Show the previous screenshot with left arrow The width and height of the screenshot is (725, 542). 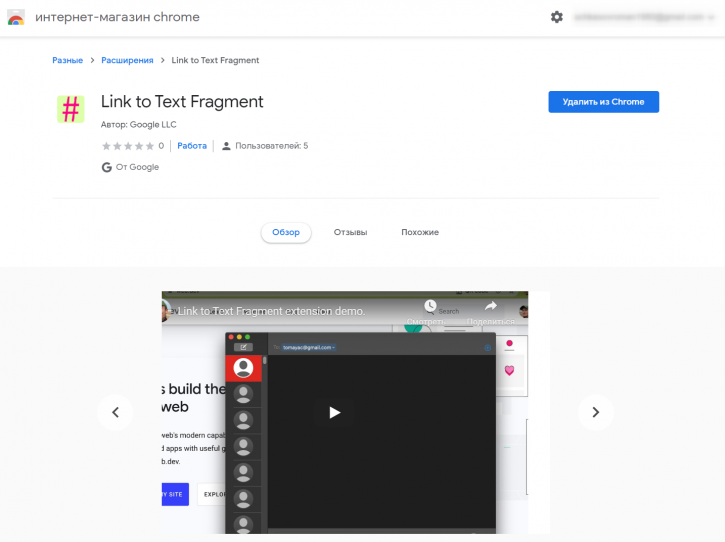pos(115,412)
